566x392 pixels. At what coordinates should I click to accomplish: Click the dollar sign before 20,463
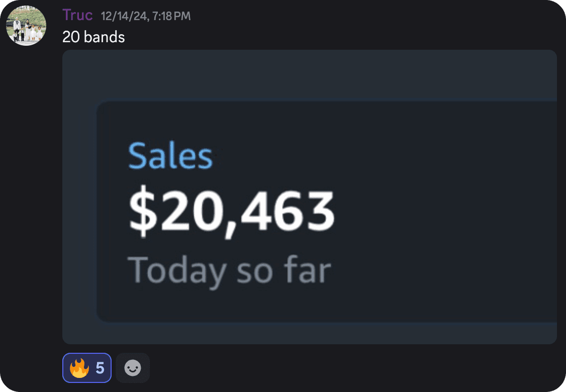143,211
